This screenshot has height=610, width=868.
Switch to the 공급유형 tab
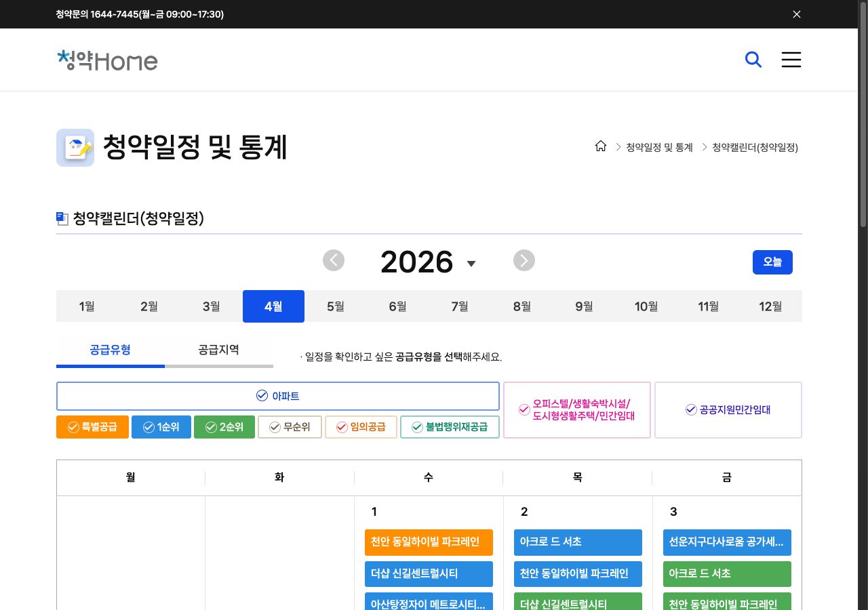[x=111, y=351]
